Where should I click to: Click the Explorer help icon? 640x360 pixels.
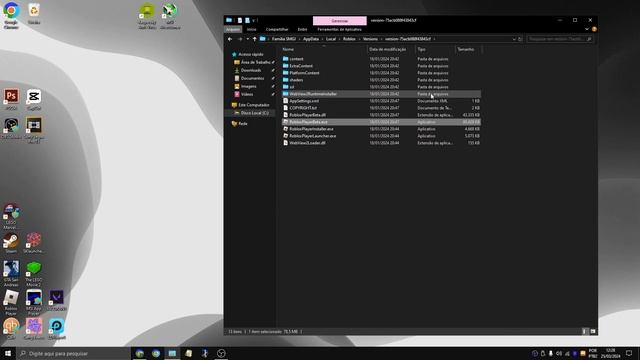pos(594,29)
